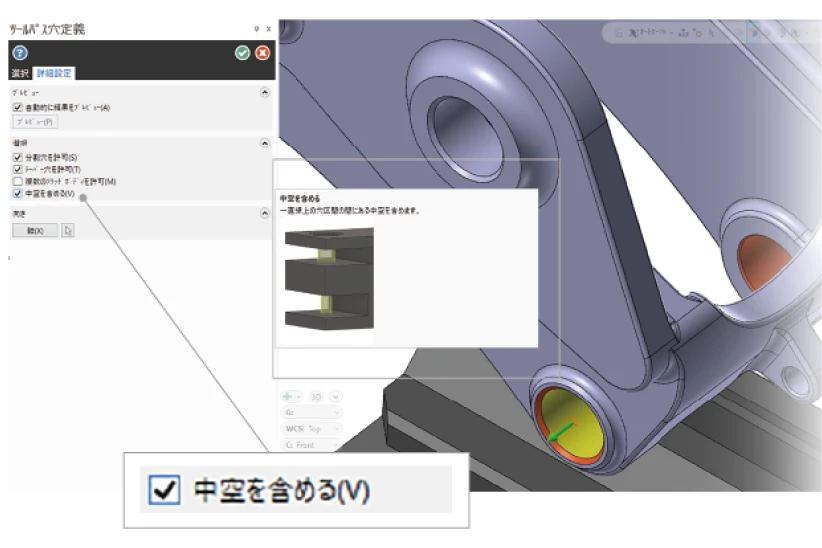Click the 3D view mode icon
The image size is (822, 548).
(316, 396)
